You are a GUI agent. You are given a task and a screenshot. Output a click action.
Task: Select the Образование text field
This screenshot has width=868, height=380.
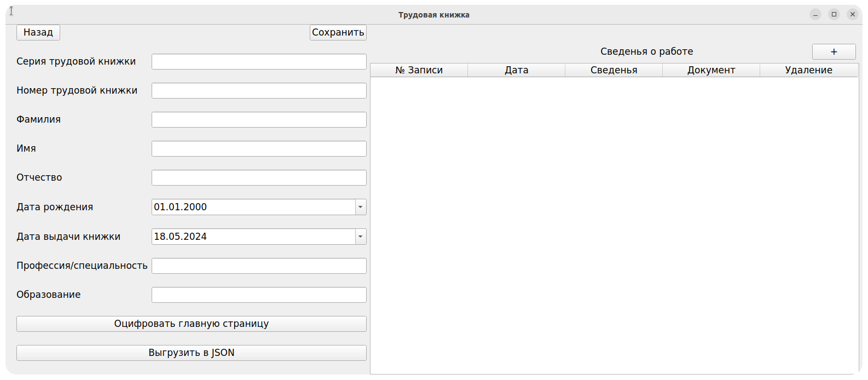point(259,295)
